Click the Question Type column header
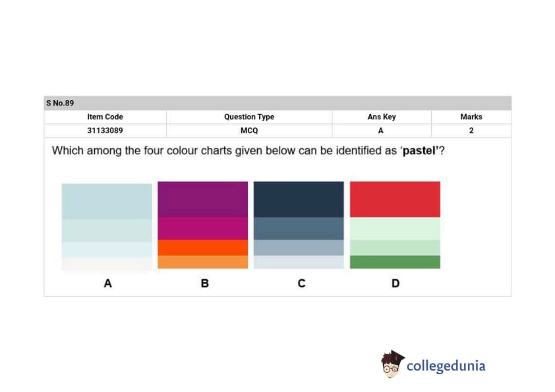 (249, 117)
